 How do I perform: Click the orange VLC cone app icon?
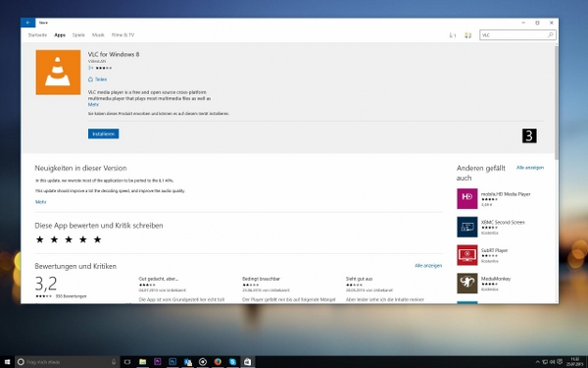click(x=58, y=72)
